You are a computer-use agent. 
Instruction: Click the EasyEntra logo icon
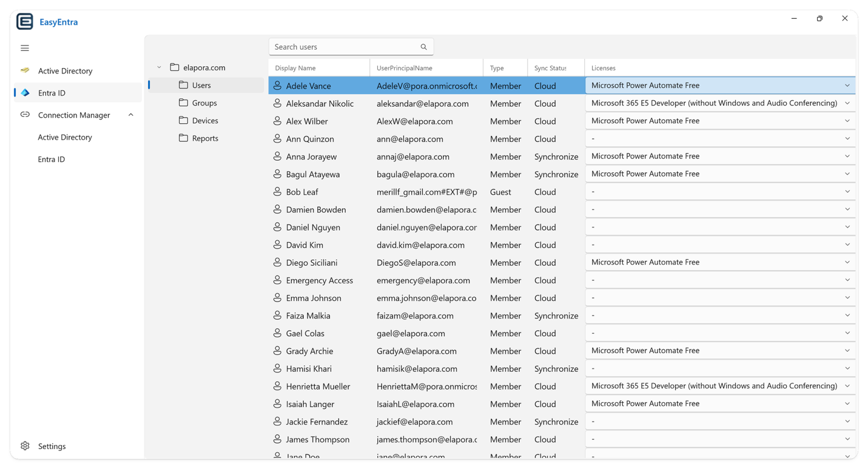point(25,22)
